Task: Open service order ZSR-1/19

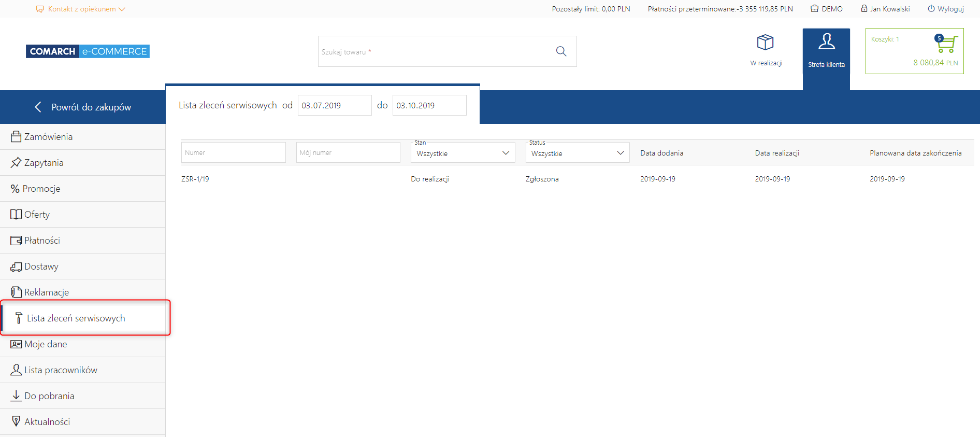Action: [x=195, y=179]
